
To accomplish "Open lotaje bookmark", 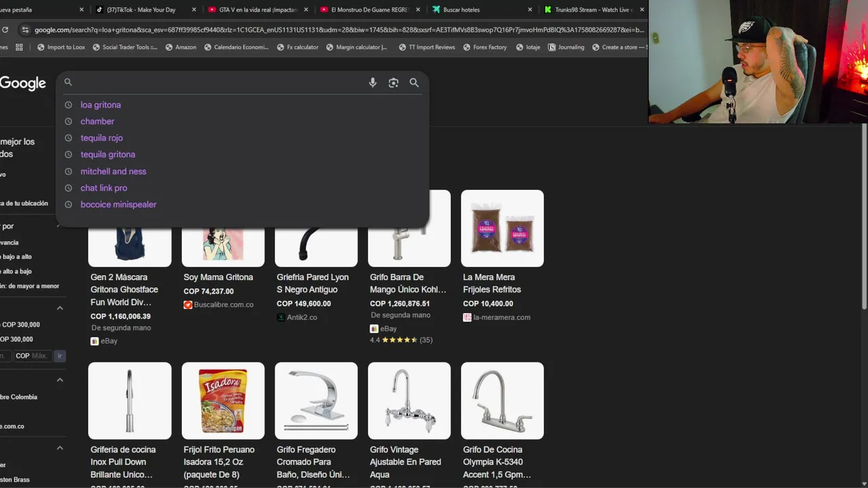I will [528, 47].
